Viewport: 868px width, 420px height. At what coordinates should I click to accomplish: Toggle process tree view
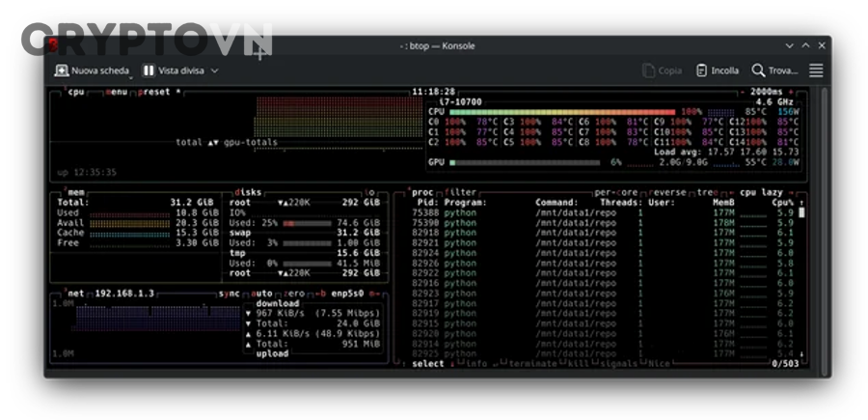click(x=708, y=192)
